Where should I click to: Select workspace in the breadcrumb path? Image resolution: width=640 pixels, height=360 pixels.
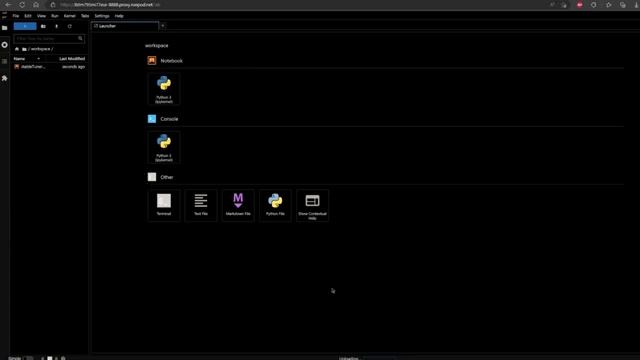pyautogui.click(x=40, y=49)
